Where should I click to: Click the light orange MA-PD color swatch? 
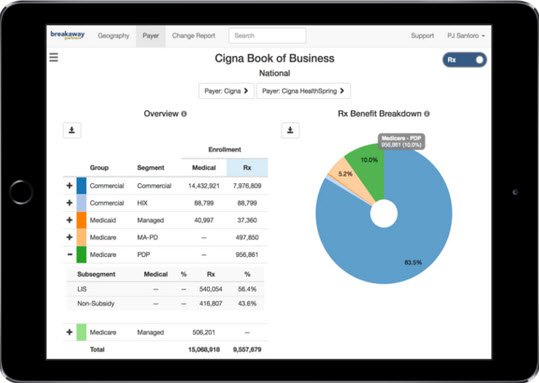pos(81,237)
